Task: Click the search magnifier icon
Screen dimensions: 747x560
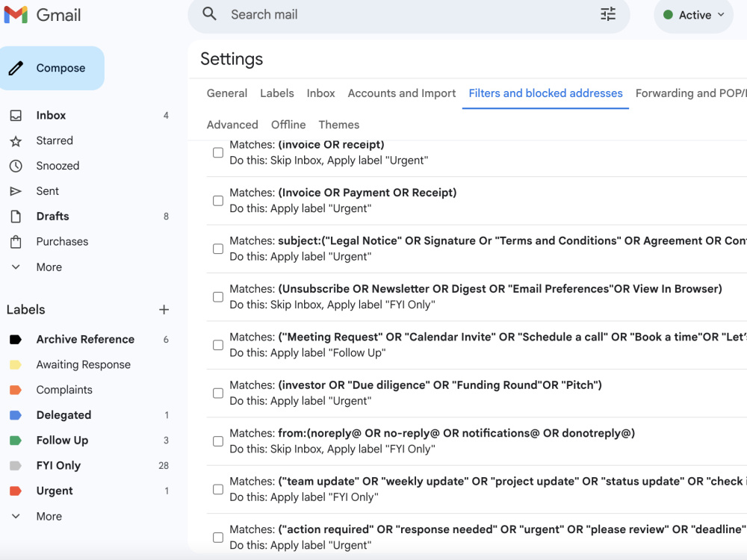Action: [x=209, y=14]
